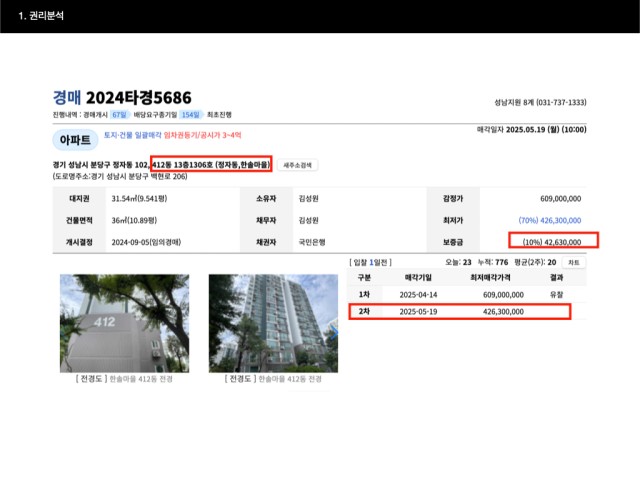Click 임차권등기/공시가 3~4억 tag
The width and height of the screenshot is (640, 480).
point(202,135)
